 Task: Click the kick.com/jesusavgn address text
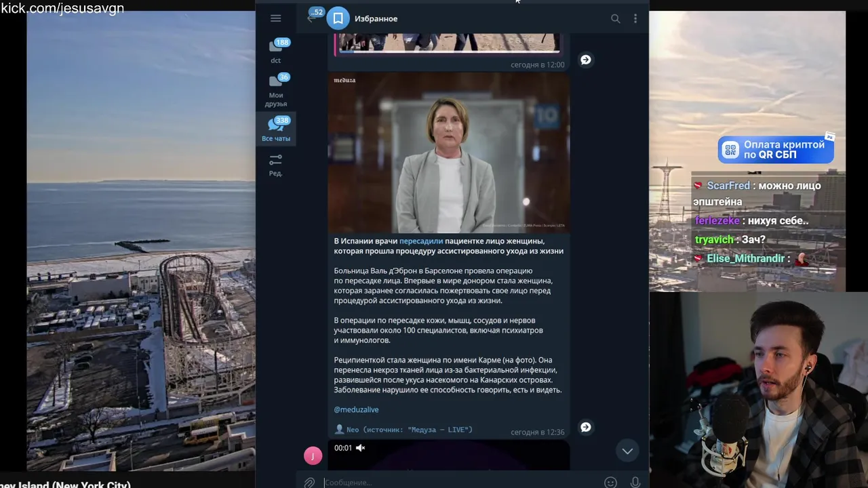pos(62,8)
